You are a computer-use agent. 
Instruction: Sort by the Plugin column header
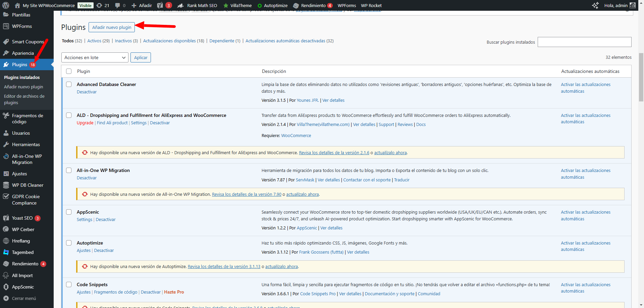(x=84, y=71)
